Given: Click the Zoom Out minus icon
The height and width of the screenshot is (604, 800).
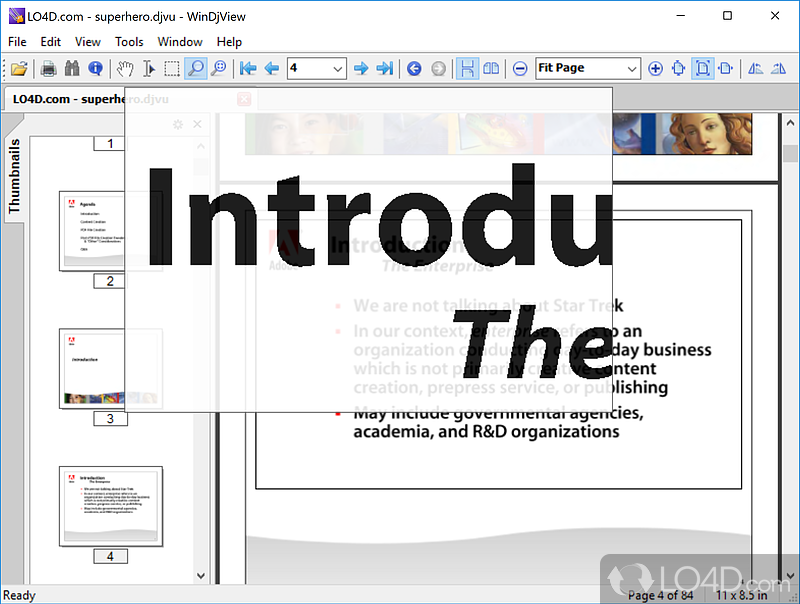Looking at the screenshot, I should [520, 68].
